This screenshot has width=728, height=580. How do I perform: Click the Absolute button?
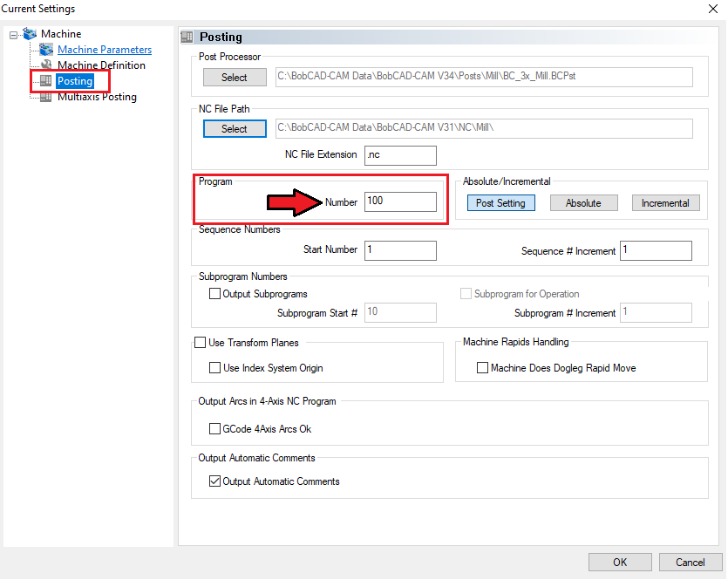point(583,202)
